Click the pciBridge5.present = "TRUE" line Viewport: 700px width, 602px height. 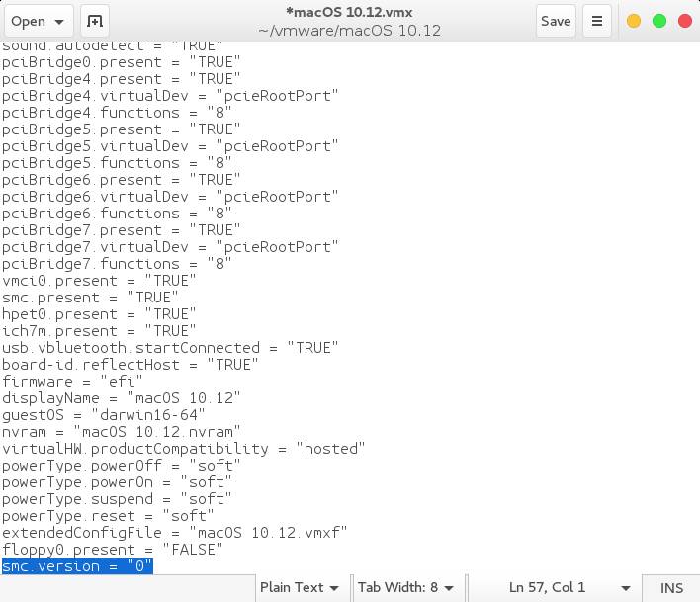click(x=121, y=129)
